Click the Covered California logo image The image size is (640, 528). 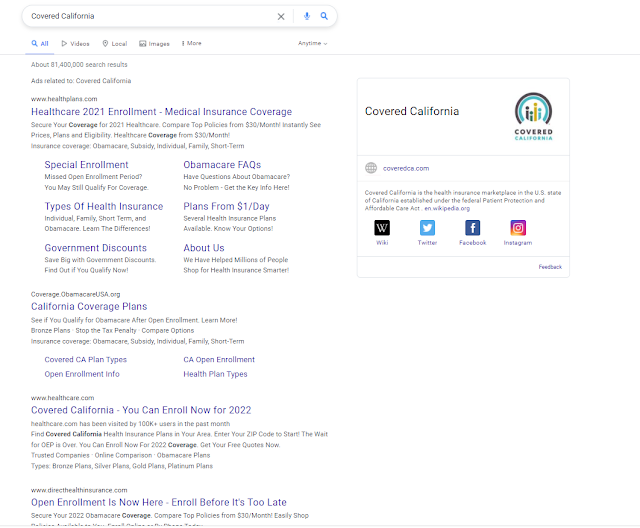point(533,117)
